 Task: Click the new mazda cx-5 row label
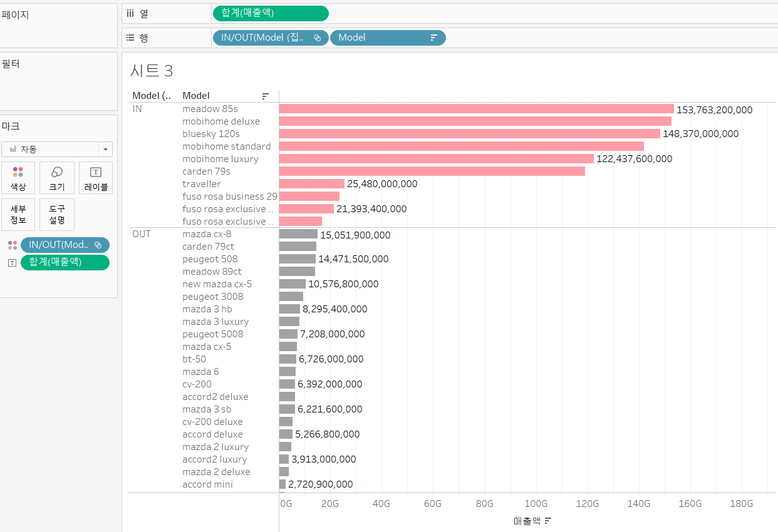coord(217,284)
